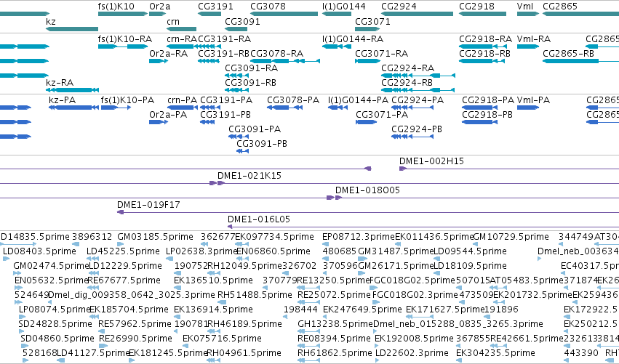Open the CG2924-PB protein label
Viewport: 619px width, 364px height.
click(x=417, y=129)
